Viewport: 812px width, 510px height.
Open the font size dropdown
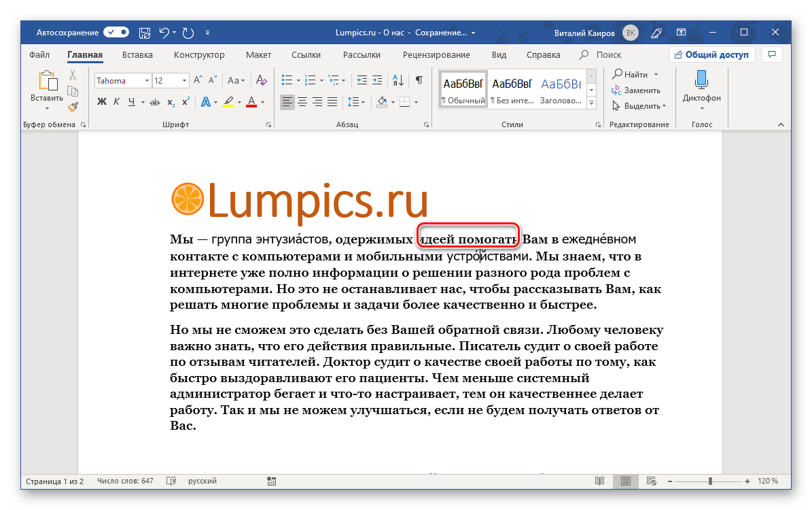(x=184, y=81)
